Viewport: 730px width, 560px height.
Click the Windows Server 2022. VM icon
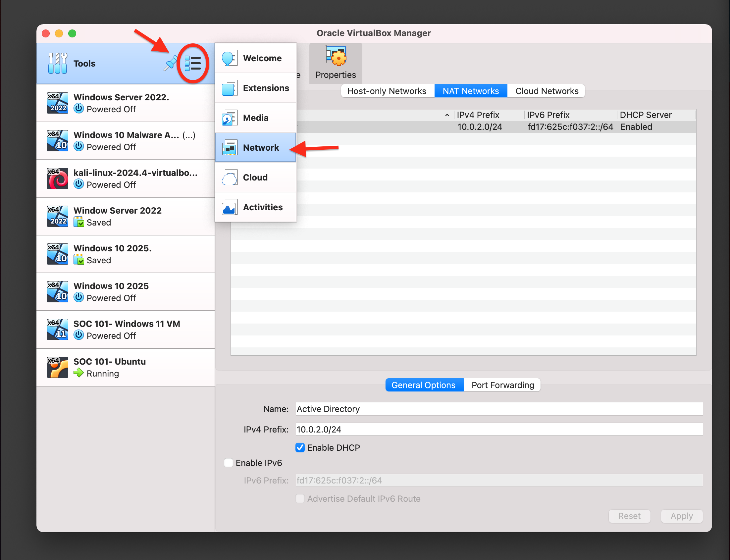click(58, 103)
